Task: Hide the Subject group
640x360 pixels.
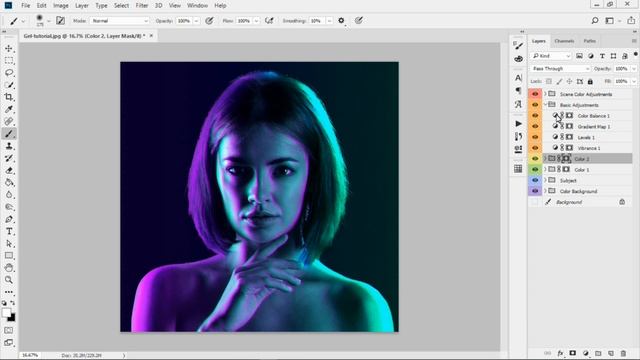Action: (535, 180)
